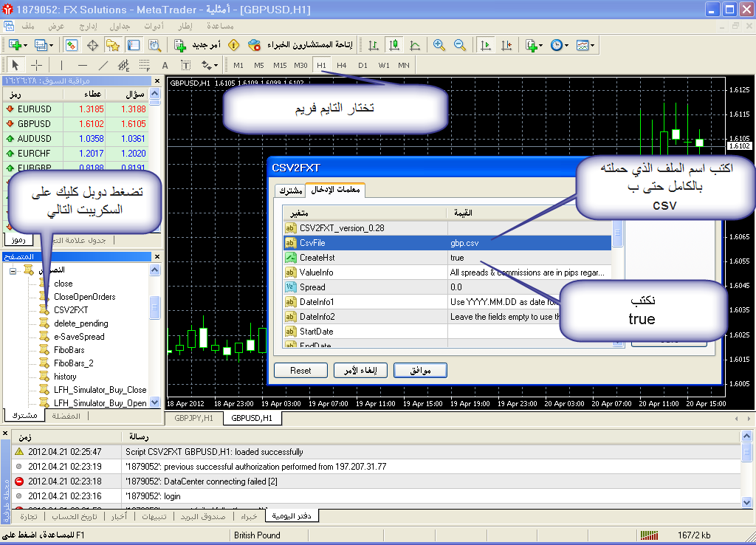Select the AUDUSD row in Market Watch

coord(76,138)
